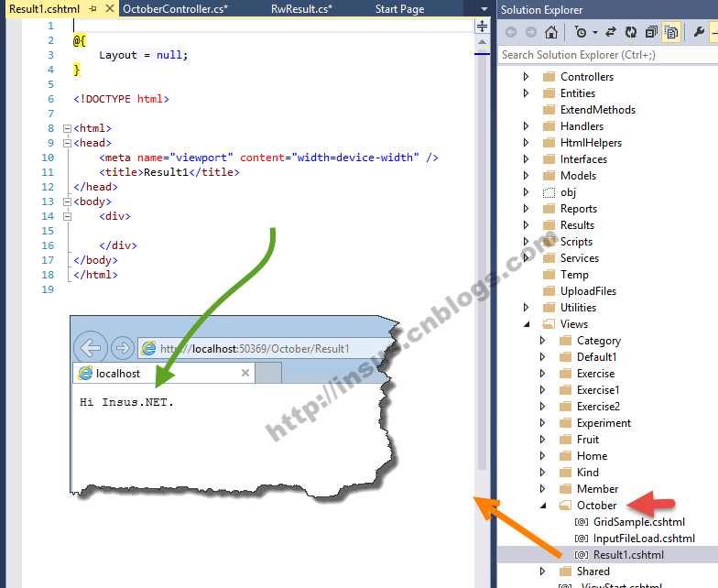Expand the Controllers folder
This screenshot has width=718, height=588.
point(526,77)
